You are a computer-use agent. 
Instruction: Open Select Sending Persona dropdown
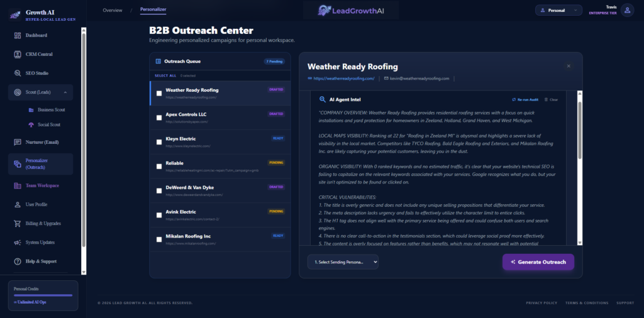[343, 262]
